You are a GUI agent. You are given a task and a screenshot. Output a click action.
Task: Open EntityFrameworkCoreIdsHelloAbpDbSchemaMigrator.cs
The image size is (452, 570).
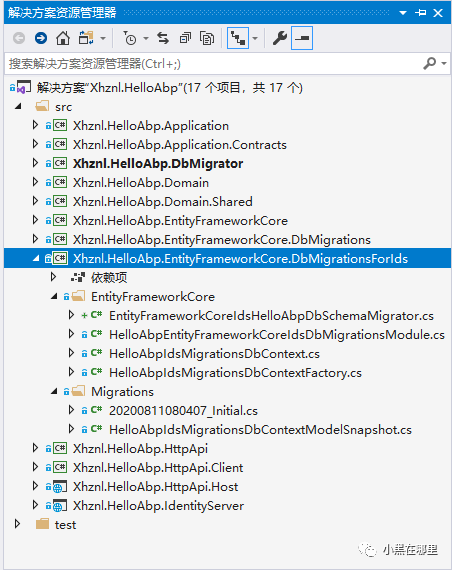pos(271,316)
